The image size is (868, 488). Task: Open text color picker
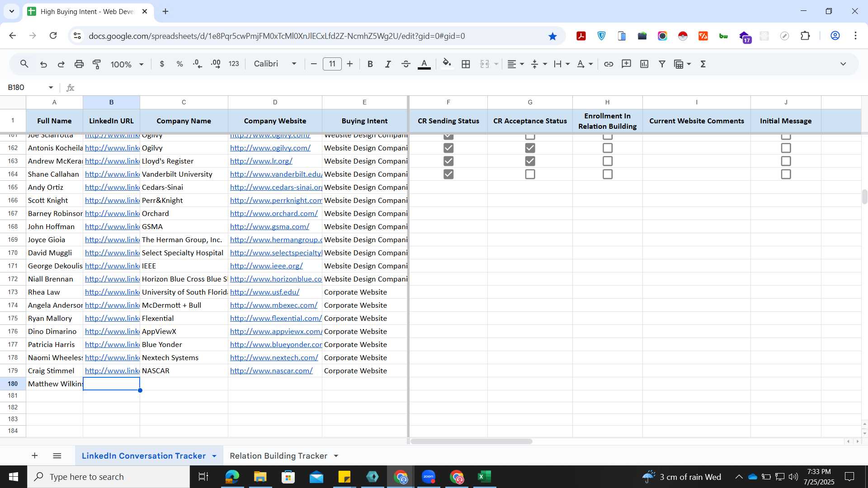(424, 64)
